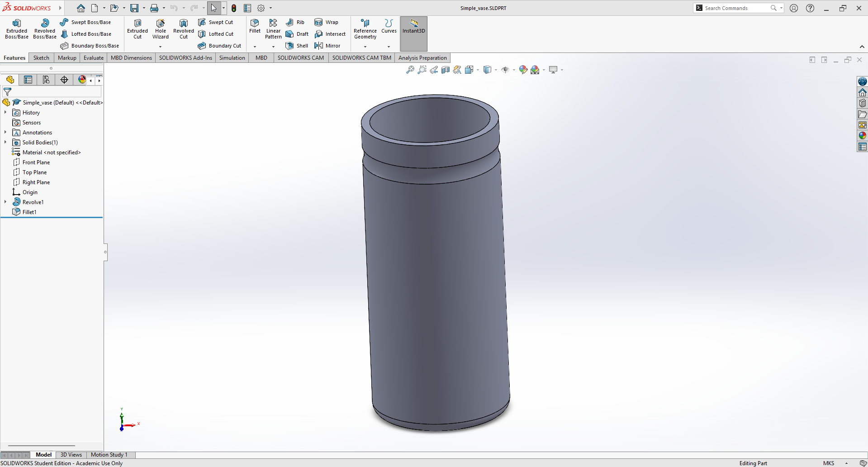Open the 3D Views tab
Viewport: 868px width, 467px height.
pos(71,455)
